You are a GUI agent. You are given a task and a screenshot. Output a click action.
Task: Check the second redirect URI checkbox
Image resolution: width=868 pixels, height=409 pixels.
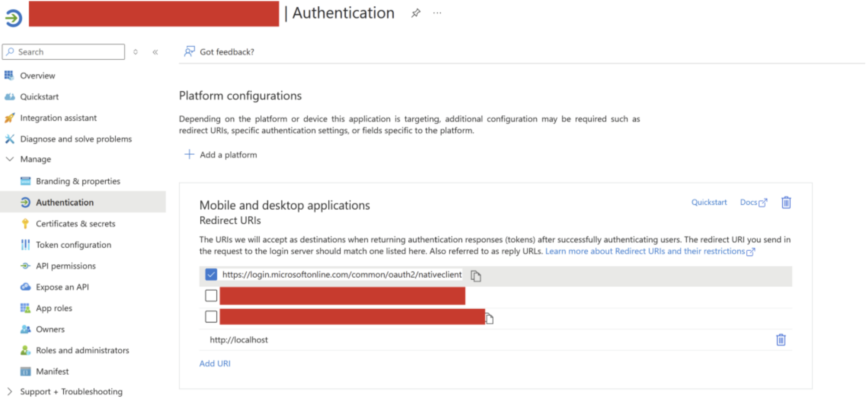coord(211,296)
